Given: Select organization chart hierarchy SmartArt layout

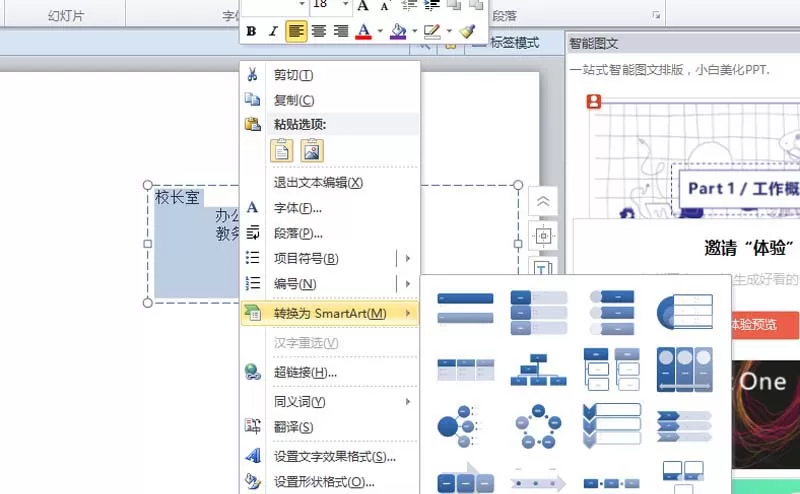Looking at the screenshot, I should click(x=538, y=369).
